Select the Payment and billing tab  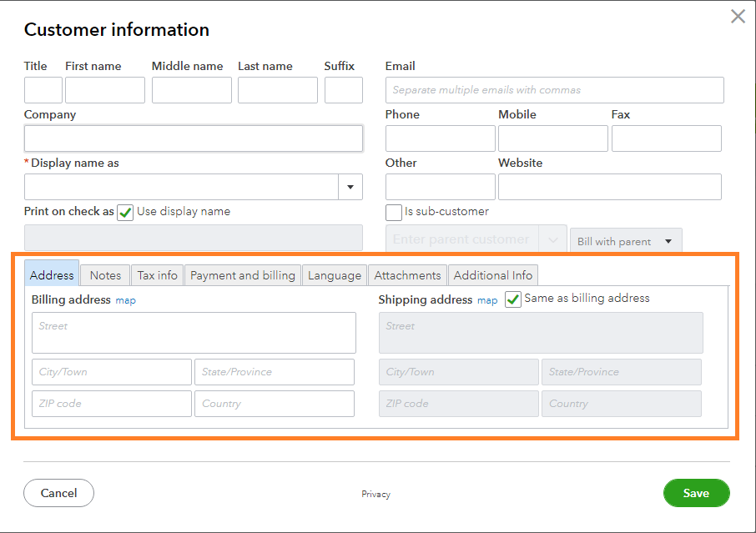coord(243,275)
